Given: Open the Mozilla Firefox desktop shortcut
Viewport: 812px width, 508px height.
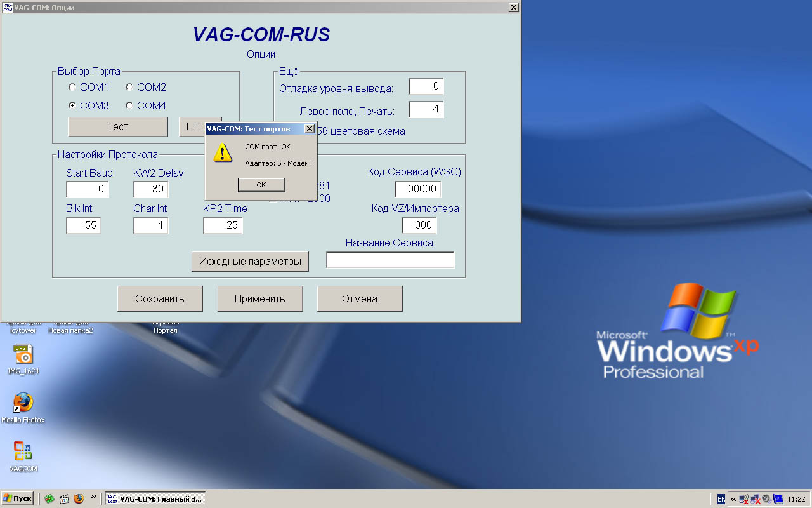Looking at the screenshot, I should pyautogui.click(x=23, y=403).
